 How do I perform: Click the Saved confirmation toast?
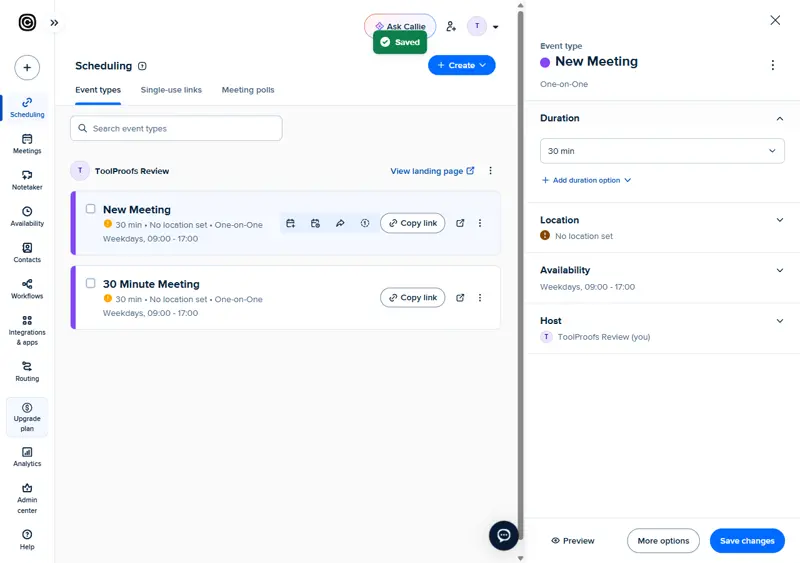400,42
